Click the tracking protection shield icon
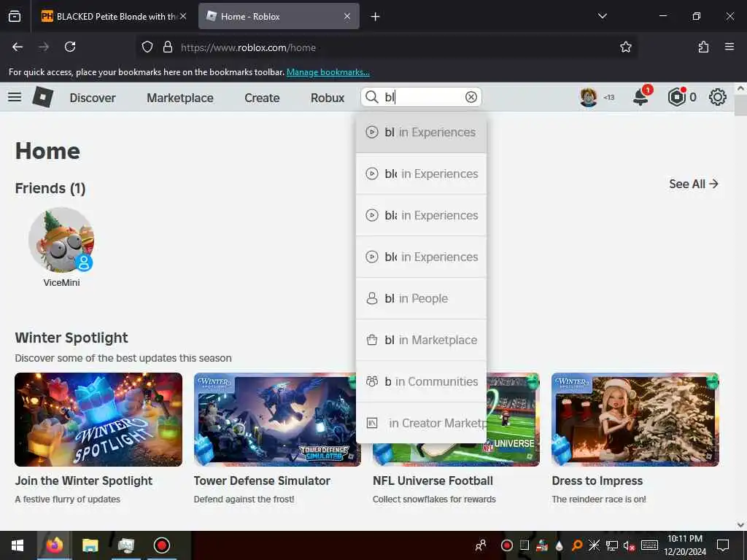The image size is (747, 560). click(147, 47)
